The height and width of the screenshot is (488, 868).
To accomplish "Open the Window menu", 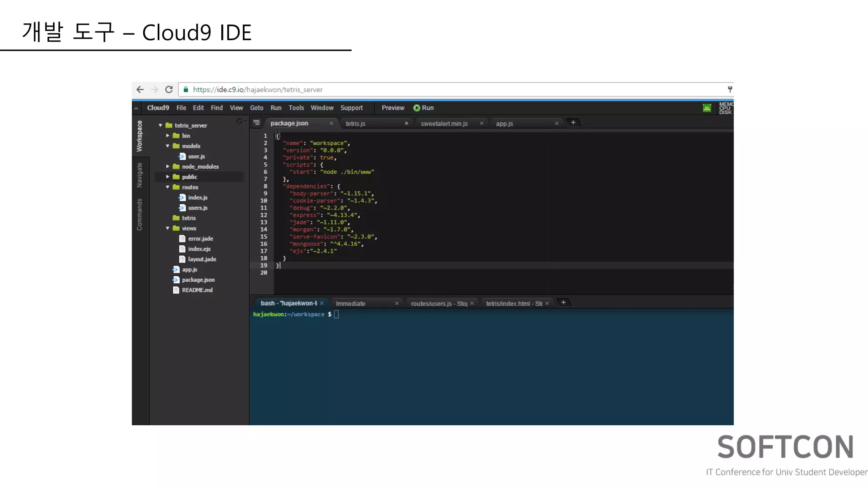I will pyautogui.click(x=322, y=108).
